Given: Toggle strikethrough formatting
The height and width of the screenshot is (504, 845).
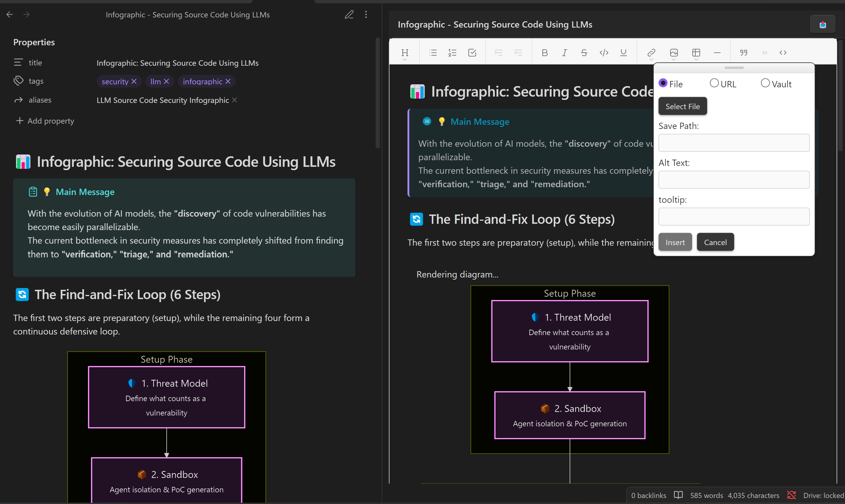Looking at the screenshot, I should click(x=584, y=52).
